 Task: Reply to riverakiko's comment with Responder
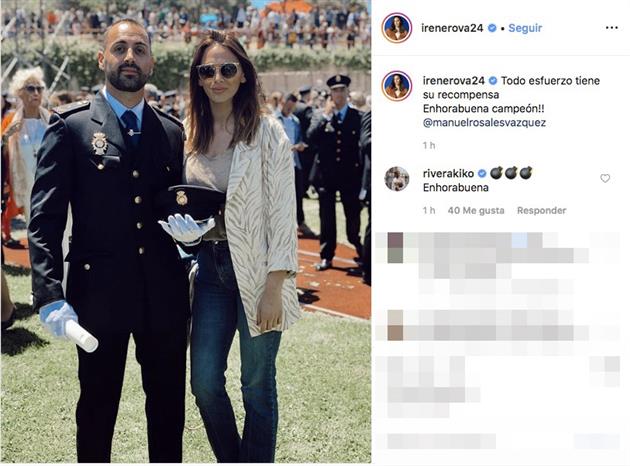541,211
